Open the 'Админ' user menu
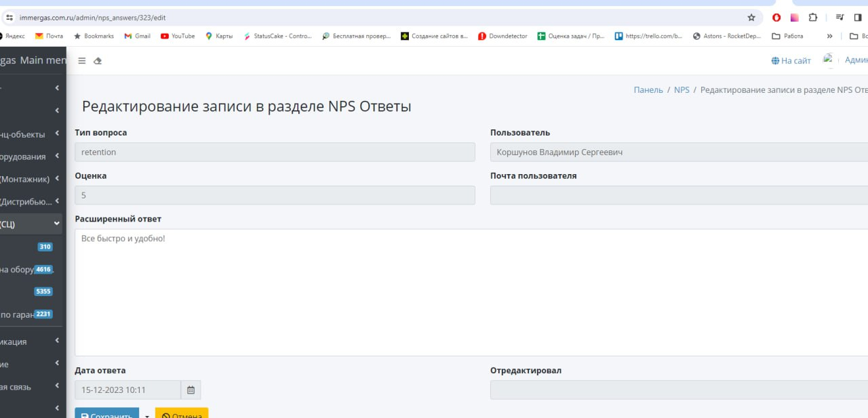This screenshot has height=418, width=868. [856, 60]
